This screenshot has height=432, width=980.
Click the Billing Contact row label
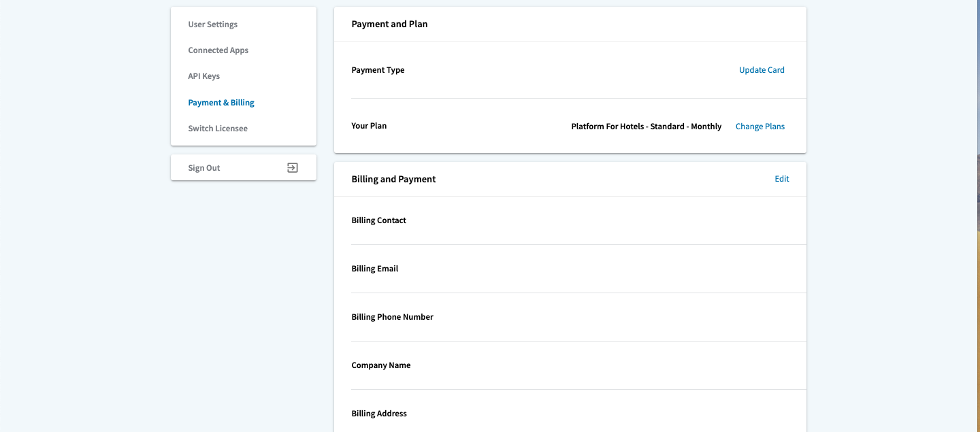point(379,220)
